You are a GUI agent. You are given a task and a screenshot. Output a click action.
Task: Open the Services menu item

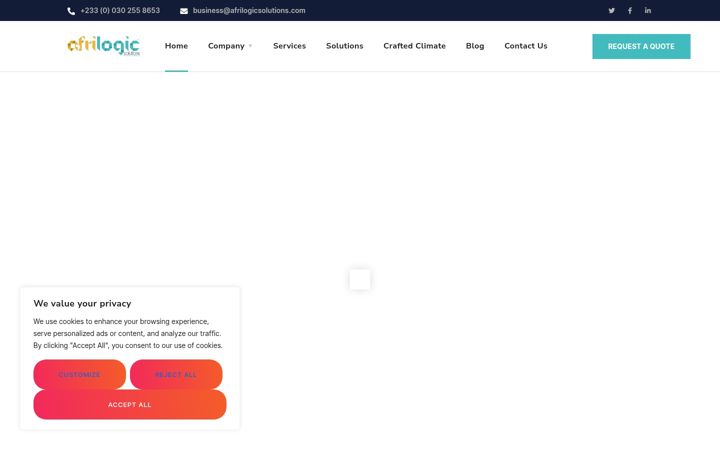289,46
